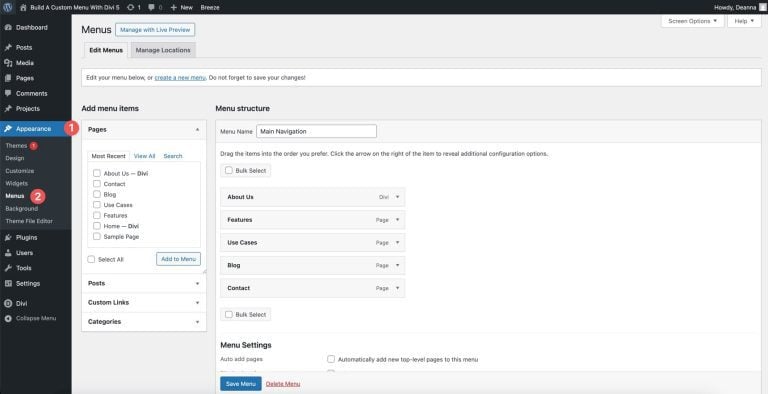Viewport: 768px width, 394px height.
Task: Open Design in the Appearance submenu
Action: coord(15,158)
